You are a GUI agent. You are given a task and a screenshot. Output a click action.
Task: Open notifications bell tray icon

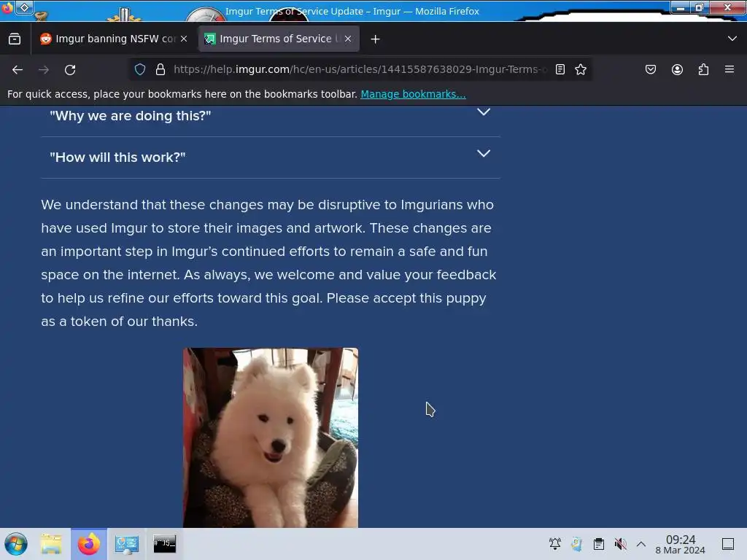tap(555, 544)
